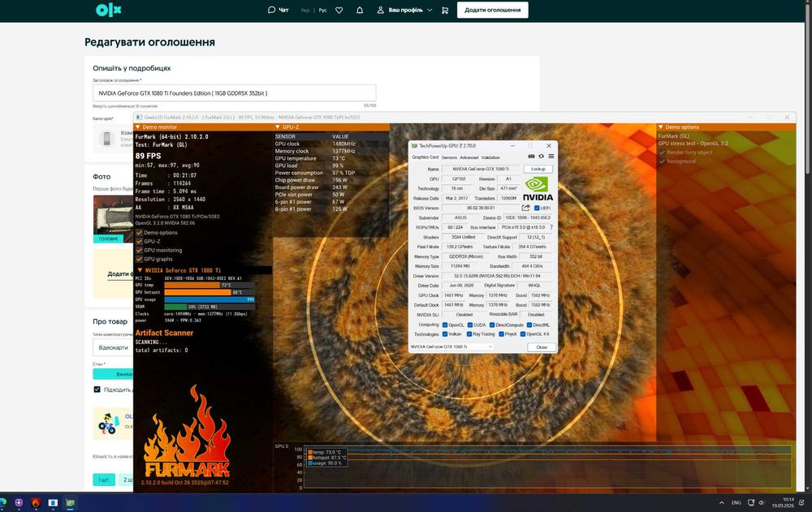
Task: Open OLX favorites heart icon
Action: [x=339, y=10]
